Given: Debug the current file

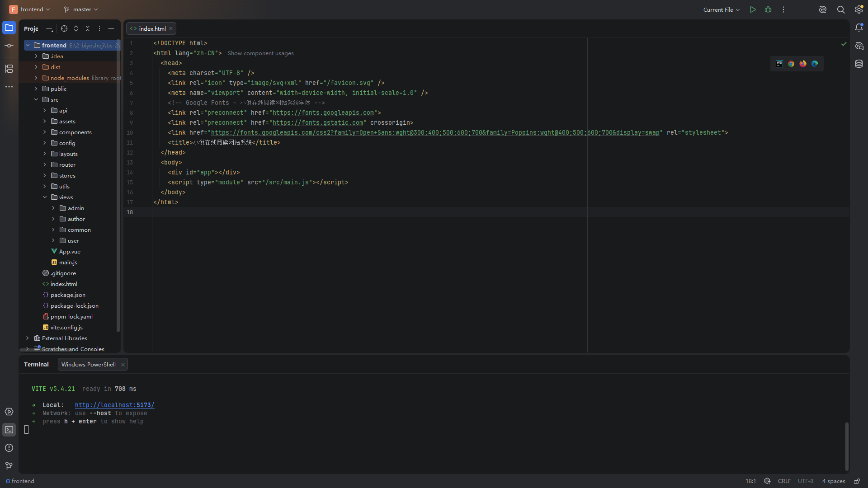Looking at the screenshot, I should pos(768,9).
